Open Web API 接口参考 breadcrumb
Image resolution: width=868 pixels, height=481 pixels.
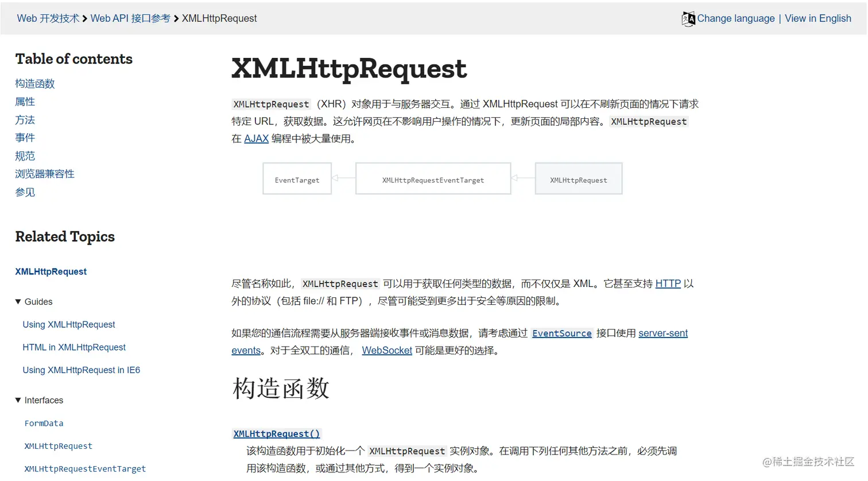pyautogui.click(x=130, y=18)
